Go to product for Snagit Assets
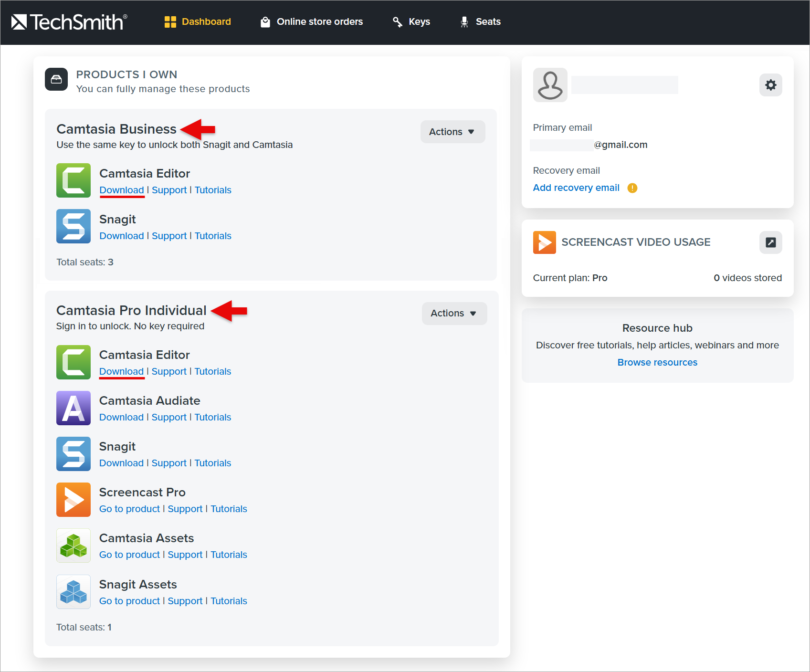The image size is (810, 672). tap(130, 601)
